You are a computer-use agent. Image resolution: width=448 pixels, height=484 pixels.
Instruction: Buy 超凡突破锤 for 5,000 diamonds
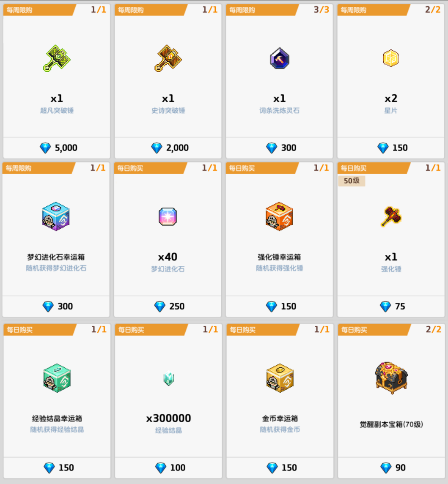57,148
